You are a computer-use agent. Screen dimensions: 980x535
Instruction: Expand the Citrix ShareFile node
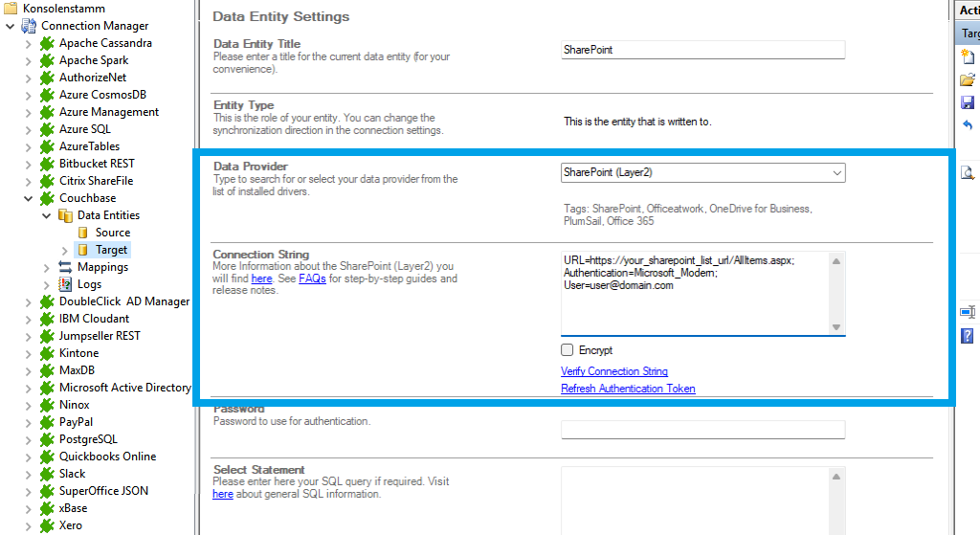pyautogui.click(x=28, y=182)
